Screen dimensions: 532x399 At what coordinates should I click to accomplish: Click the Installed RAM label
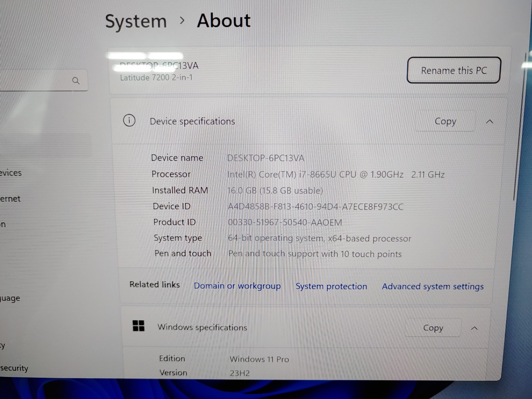click(180, 190)
